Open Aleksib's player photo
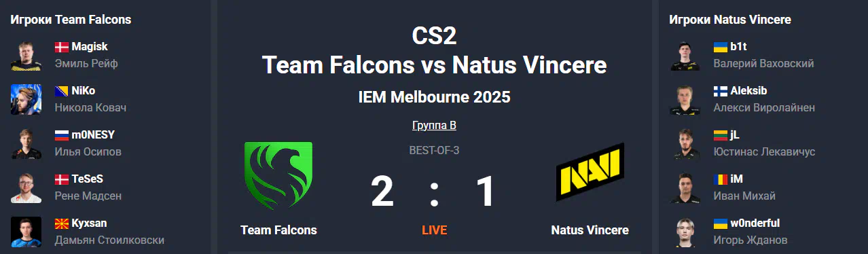868x254 pixels. tap(685, 100)
